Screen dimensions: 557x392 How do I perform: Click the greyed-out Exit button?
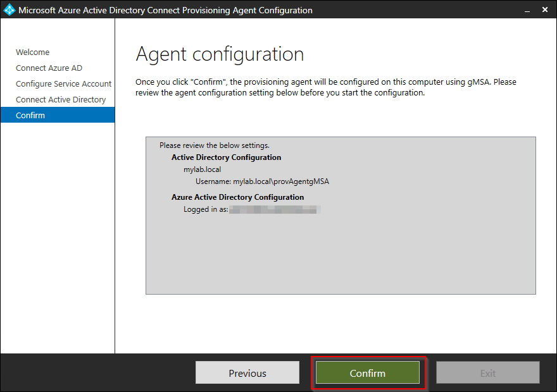[x=488, y=372]
